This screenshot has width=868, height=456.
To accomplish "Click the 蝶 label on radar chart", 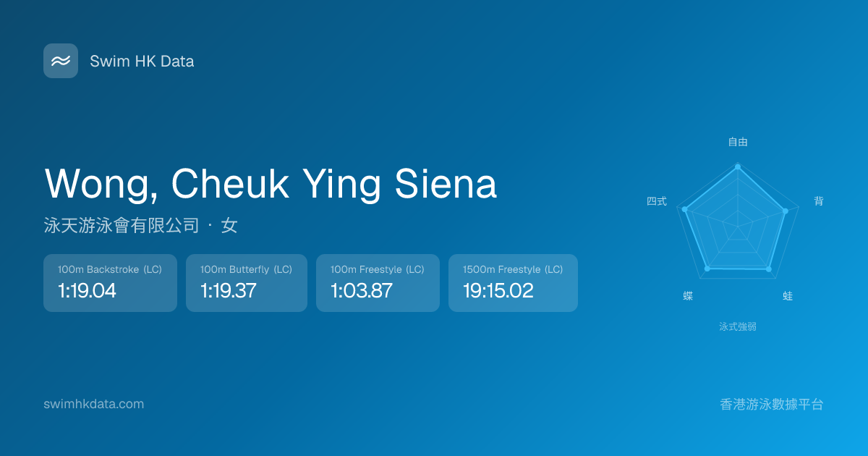I will [x=688, y=296].
